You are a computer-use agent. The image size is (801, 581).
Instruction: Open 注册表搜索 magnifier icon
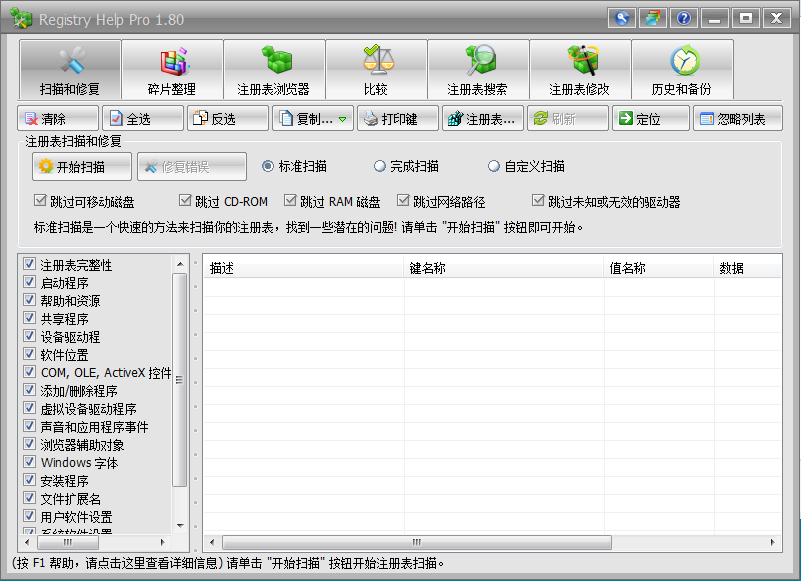coord(478,61)
